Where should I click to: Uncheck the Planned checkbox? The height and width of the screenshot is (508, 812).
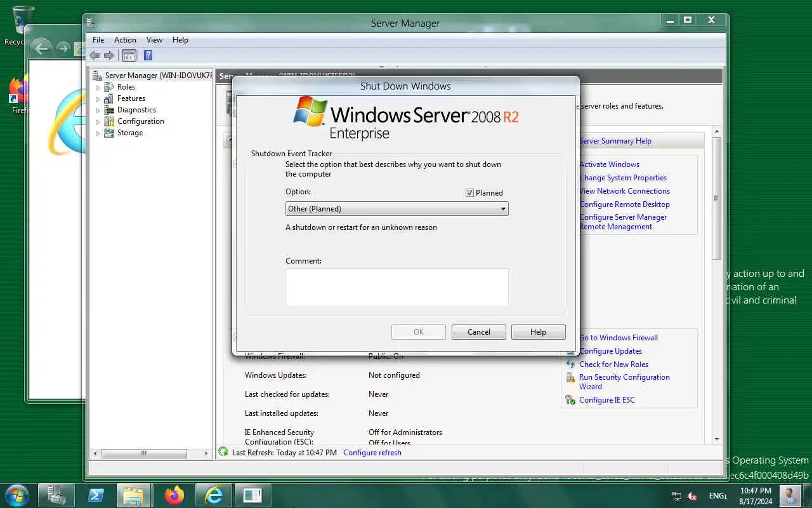click(x=469, y=192)
